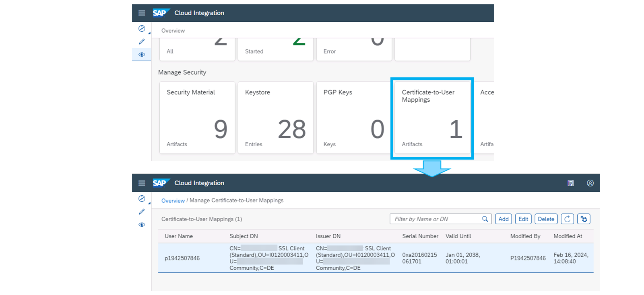Click the Add button
The width and height of the screenshot is (644, 295).
tap(504, 219)
